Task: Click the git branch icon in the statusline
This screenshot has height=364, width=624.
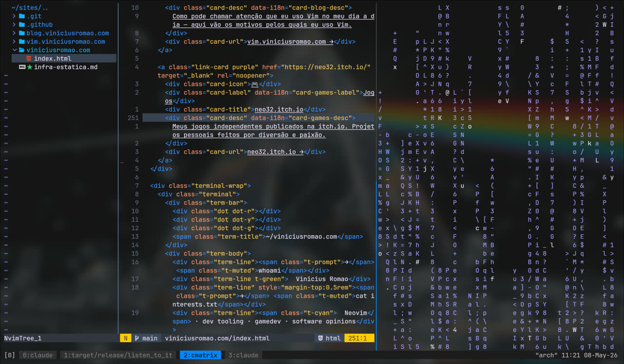Action: pyautogui.click(x=137, y=338)
